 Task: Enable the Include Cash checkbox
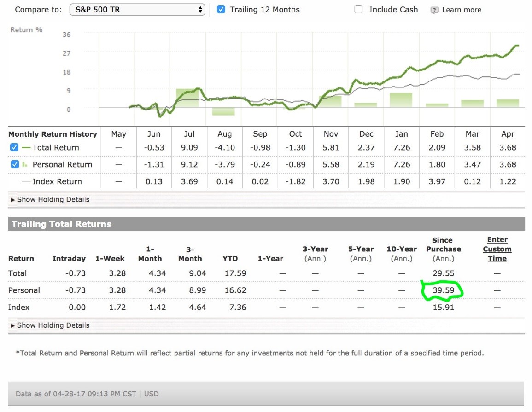point(358,10)
